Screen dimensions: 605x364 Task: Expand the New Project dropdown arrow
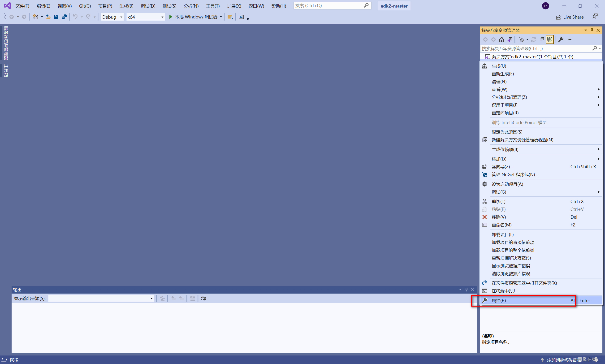point(42,17)
